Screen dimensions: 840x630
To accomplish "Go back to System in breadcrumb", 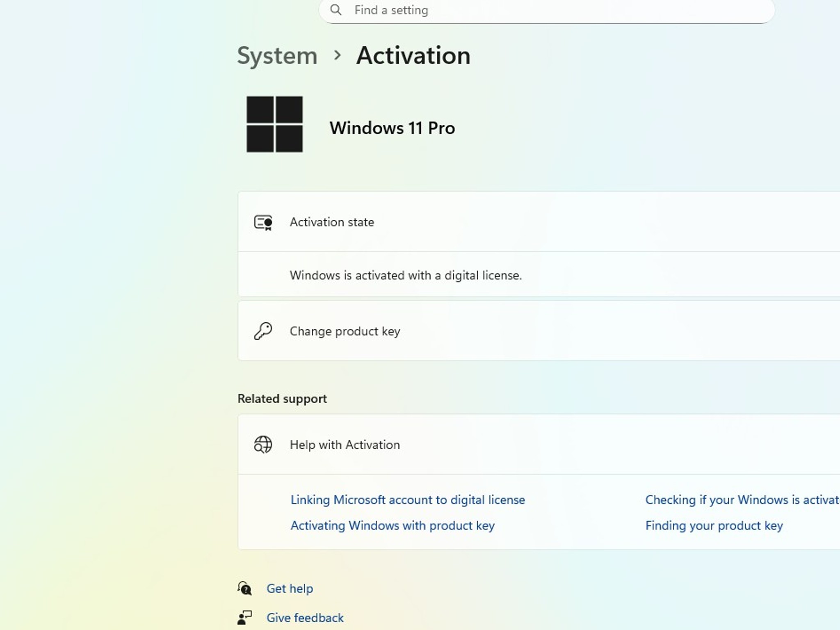I will coord(277,56).
